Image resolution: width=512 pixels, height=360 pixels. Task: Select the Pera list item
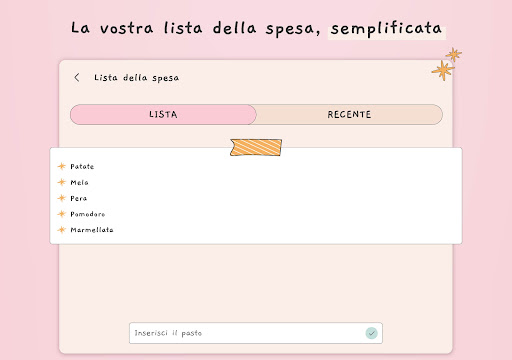(x=79, y=198)
